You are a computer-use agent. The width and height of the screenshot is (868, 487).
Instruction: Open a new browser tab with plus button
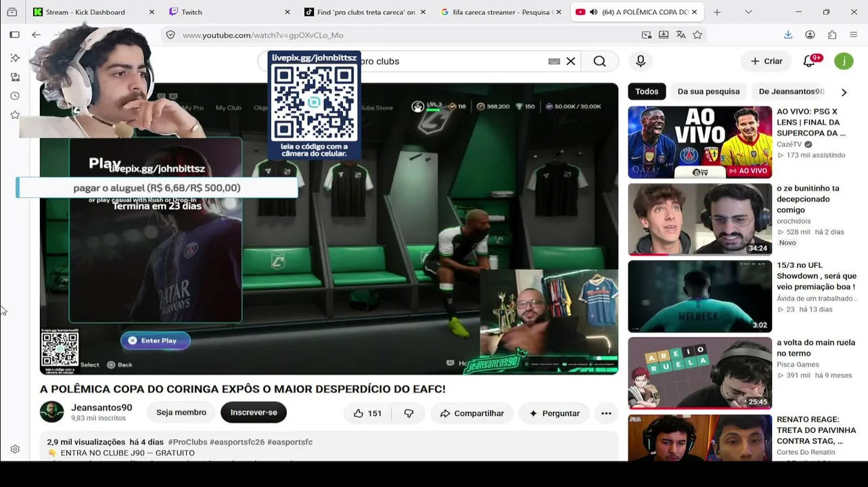(x=717, y=12)
